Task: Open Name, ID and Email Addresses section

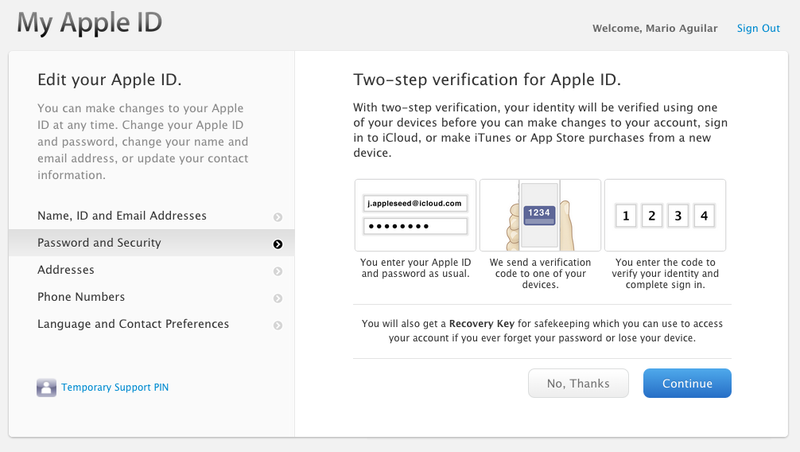Action: pyautogui.click(x=152, y=216)
